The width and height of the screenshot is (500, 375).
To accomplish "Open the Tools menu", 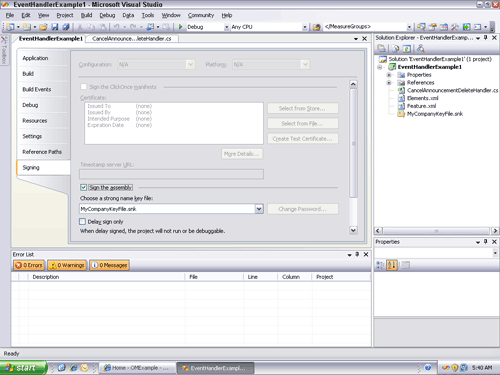I will coord(148,15).
